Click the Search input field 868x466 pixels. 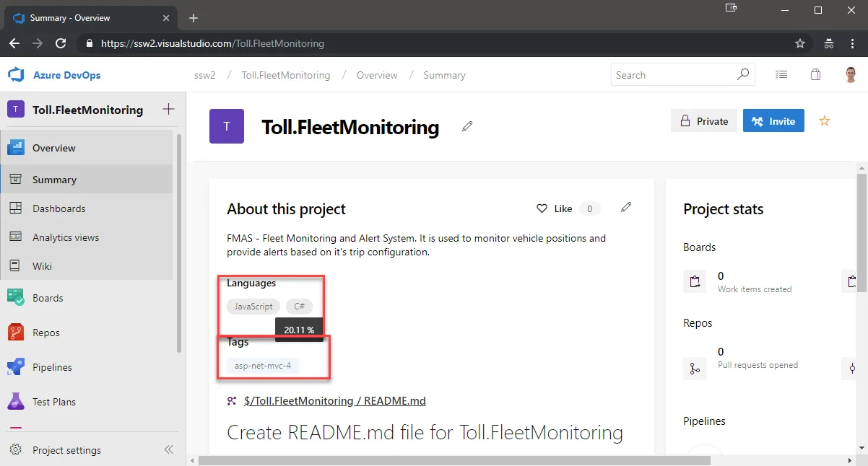[683, 75]
